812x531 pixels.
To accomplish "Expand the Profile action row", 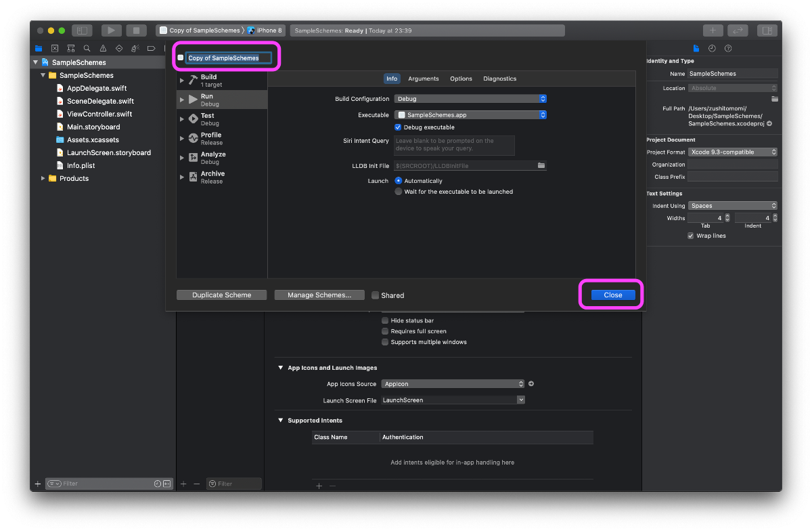I will click(x=182, y=138).
